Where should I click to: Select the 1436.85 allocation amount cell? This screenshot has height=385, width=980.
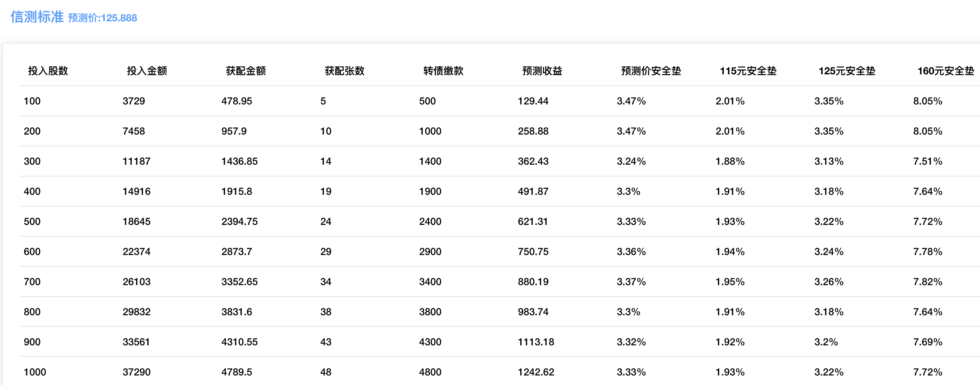[239, 161]
